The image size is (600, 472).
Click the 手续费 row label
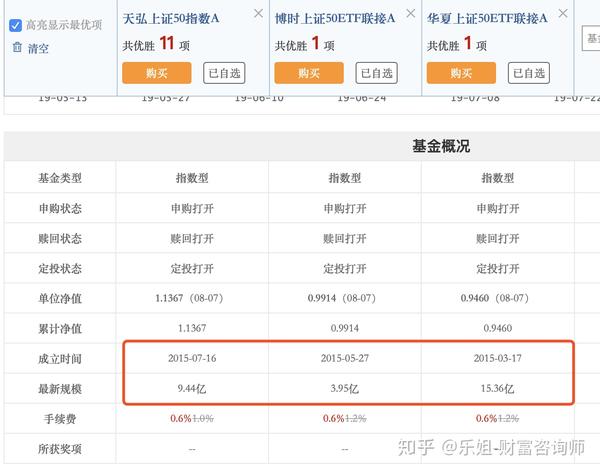(60, 419)
